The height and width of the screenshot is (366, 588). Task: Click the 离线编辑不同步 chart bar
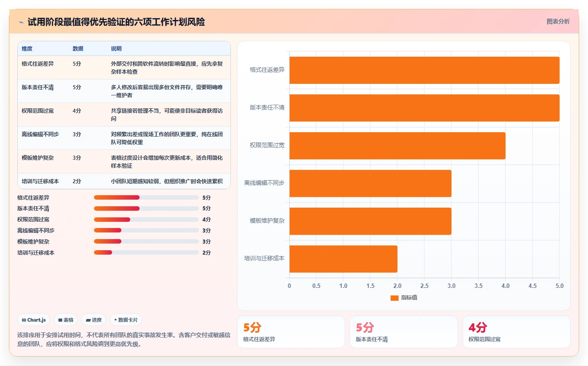[x=370, y=183]
